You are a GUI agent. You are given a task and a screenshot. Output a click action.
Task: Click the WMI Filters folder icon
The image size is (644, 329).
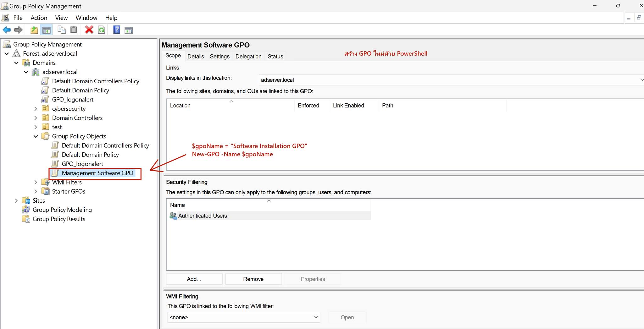[46, 182]
